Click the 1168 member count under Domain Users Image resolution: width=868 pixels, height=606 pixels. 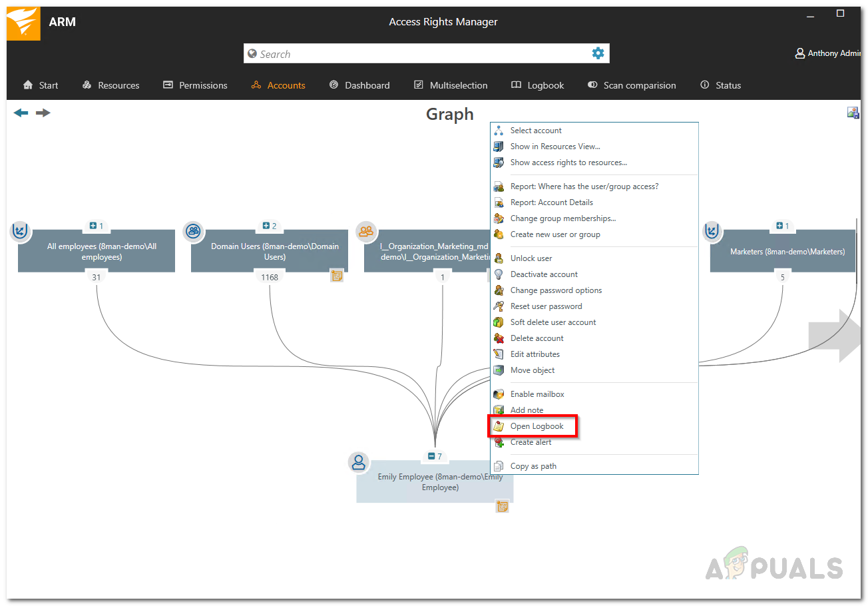[270, 277]
